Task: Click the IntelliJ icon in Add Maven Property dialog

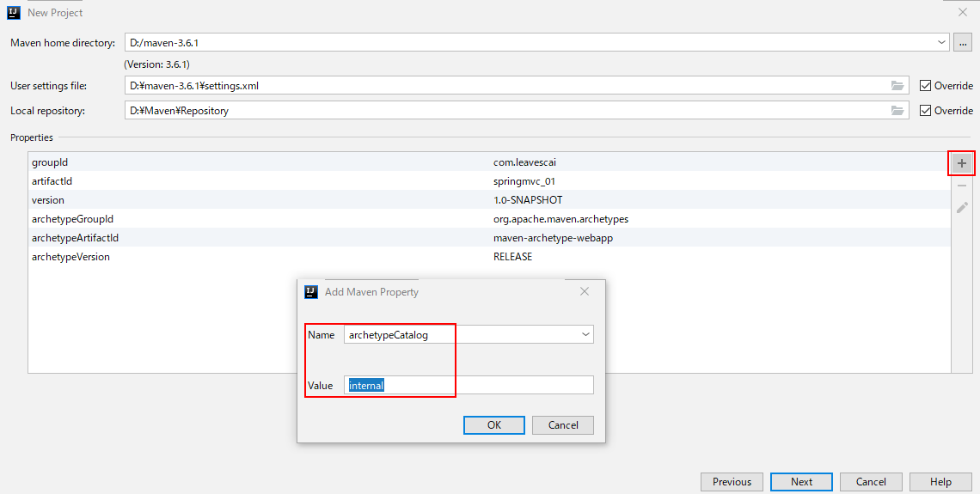Action: 311,291
